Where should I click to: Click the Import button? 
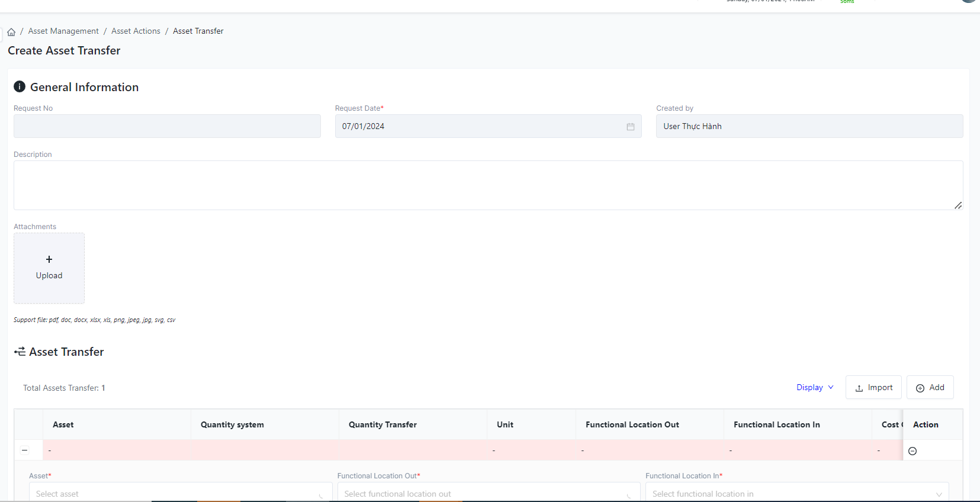pos(873,388)
